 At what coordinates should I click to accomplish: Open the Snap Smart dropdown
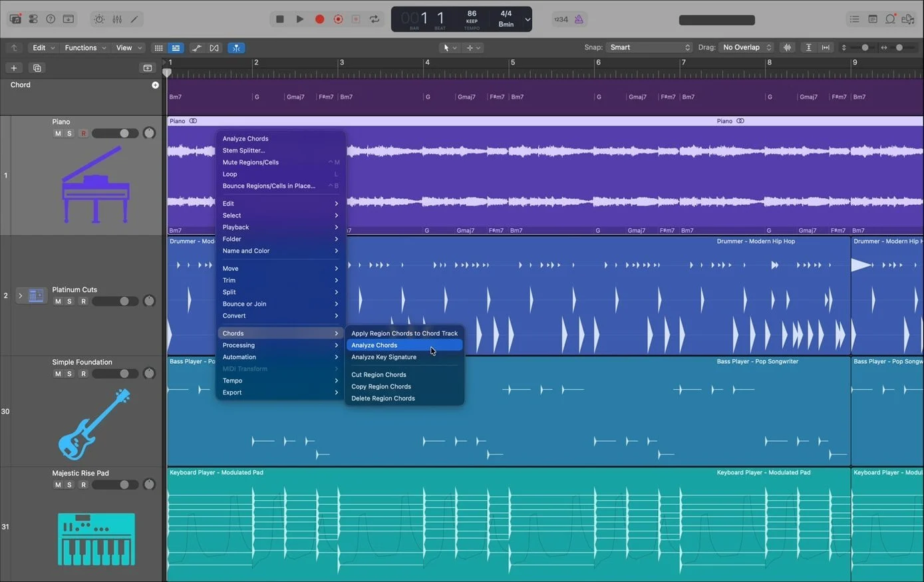pyautogui.click(x=649, y=47)
